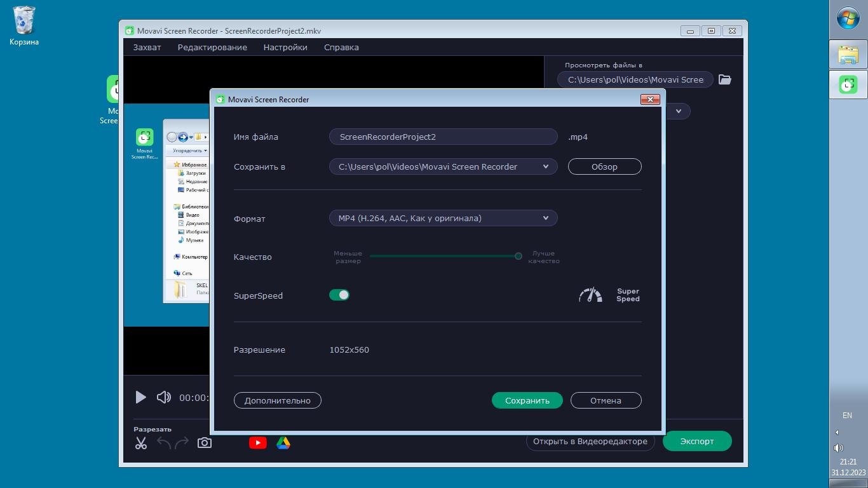Upload to Google Drive via its icon

[283, 443]
